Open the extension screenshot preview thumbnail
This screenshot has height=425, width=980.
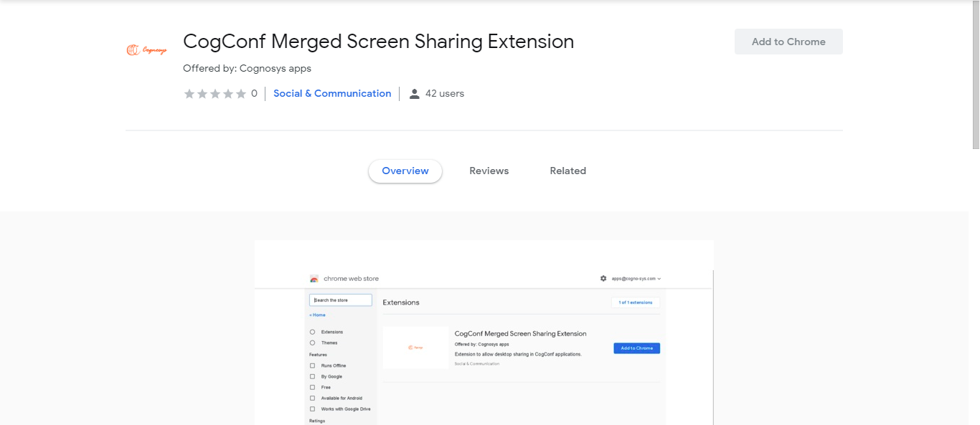[484, 333]
